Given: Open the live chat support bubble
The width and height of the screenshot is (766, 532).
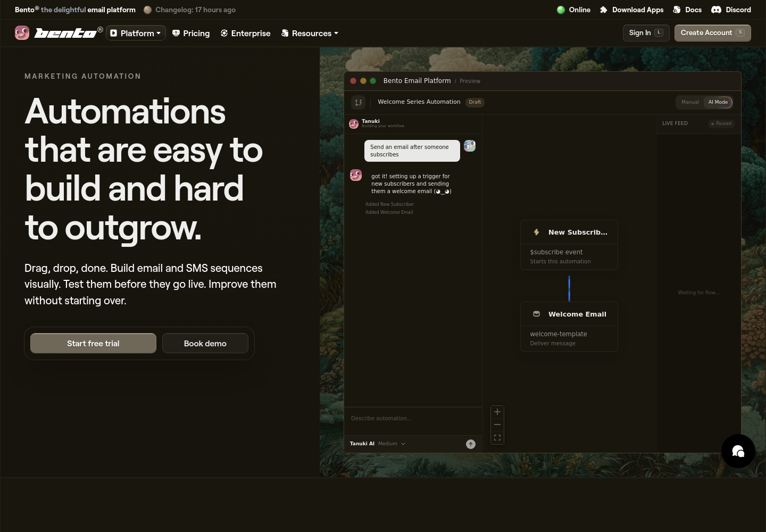Looking at the screenshot, I should point(738,451).
